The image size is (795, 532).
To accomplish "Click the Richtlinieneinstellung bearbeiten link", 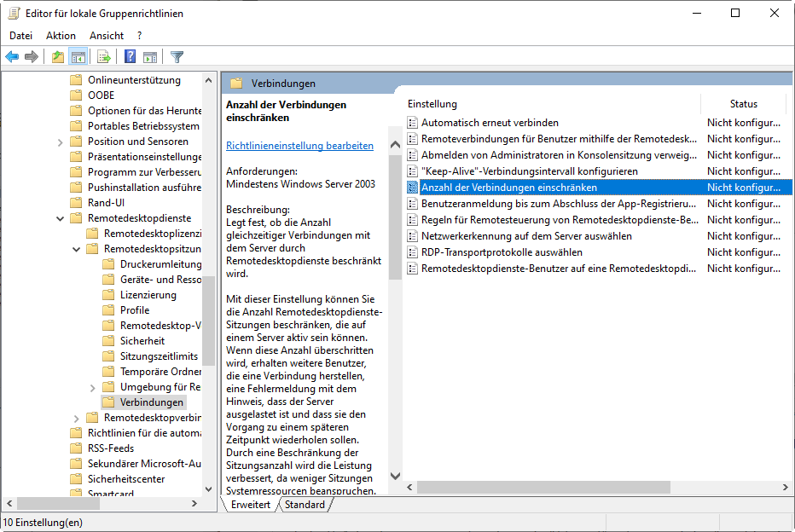I will tap(299, 146).
